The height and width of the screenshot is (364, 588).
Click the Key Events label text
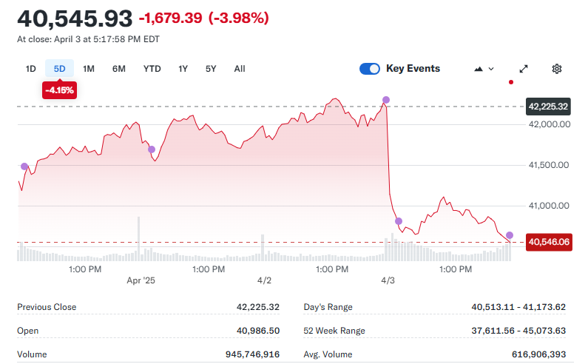click(413, 69)
